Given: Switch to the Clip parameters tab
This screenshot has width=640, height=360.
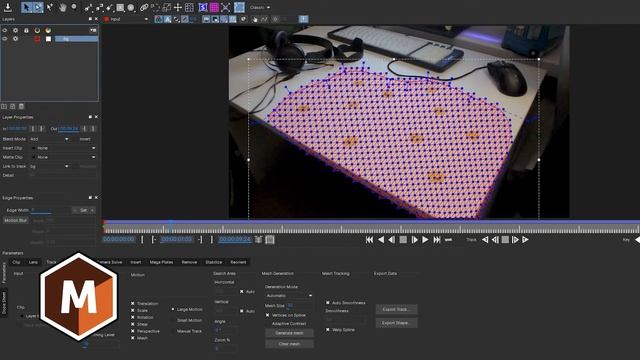Looking at the screenshot, I should (16, 262).
